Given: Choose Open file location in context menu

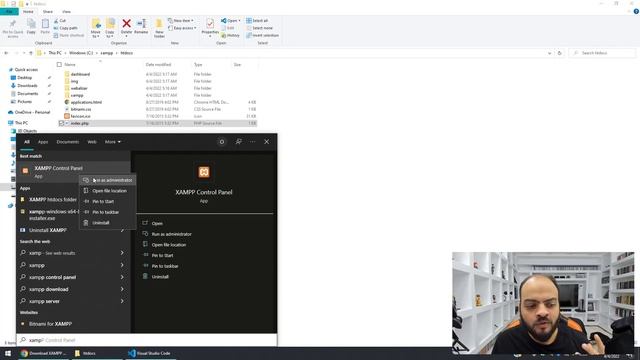Looking at the screenshot, I should tap(108, 191).
